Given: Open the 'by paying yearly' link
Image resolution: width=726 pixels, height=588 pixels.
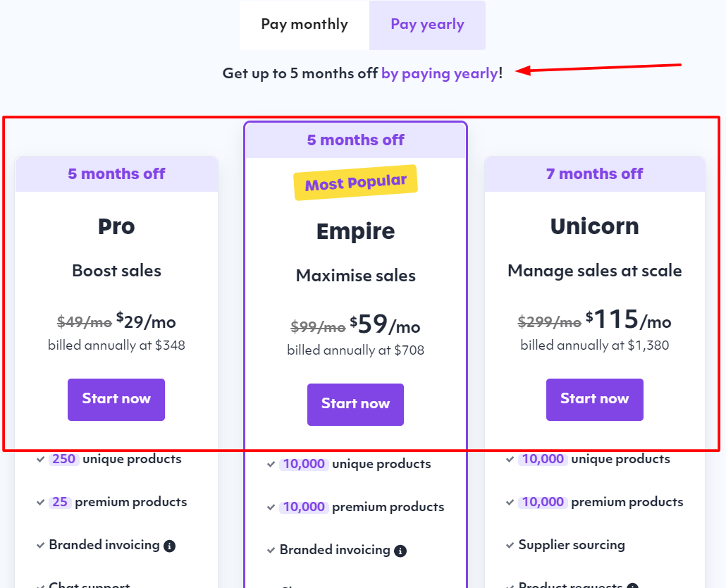Looking at the screenshot, I should 439,73.
